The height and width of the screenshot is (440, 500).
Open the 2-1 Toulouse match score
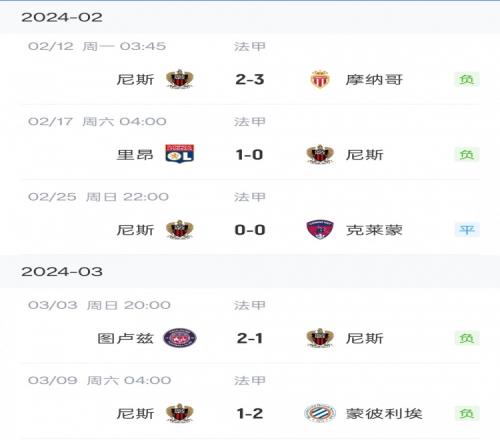[250, 338]
